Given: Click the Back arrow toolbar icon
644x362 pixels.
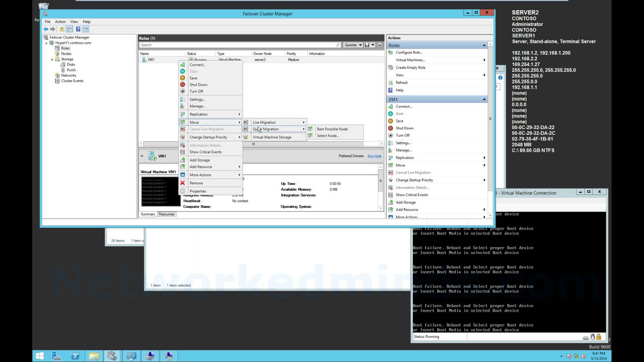Looking at the screenshot, I should tap(46, 29).
